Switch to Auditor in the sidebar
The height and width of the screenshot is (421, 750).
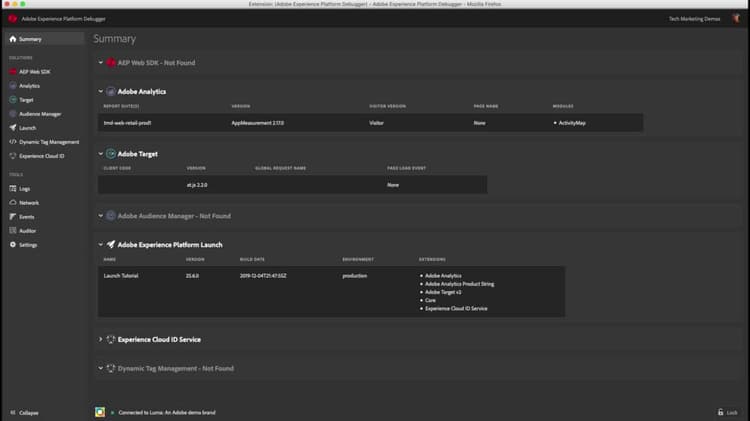tap(27, 231)
